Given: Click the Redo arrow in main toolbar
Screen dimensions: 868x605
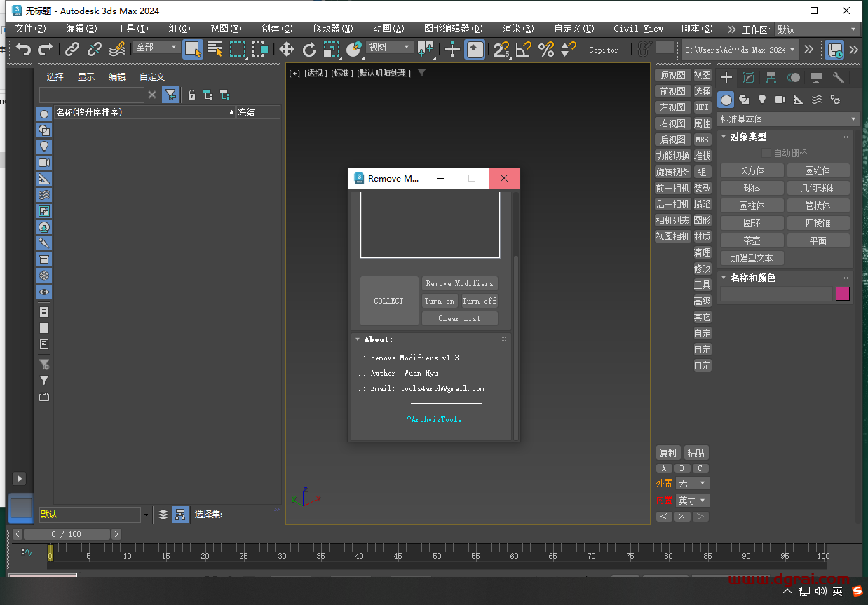Looking at the screenshot, I should [46, 49].
